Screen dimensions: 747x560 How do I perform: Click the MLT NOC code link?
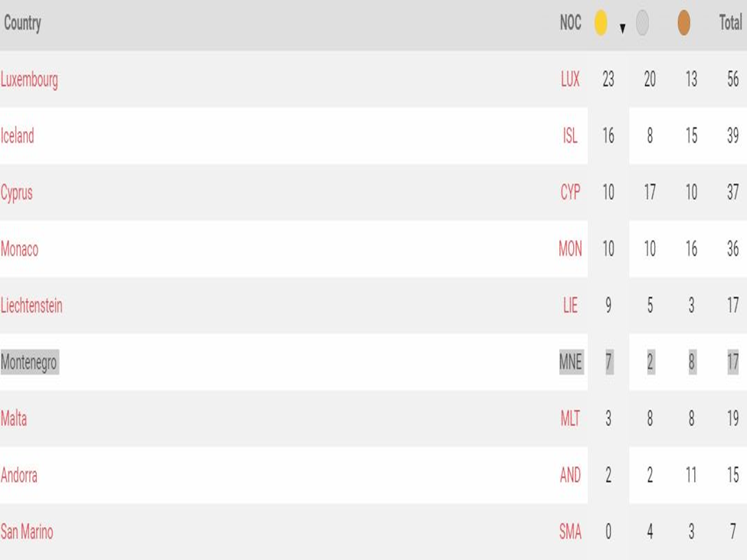click(x=570, y=419)
